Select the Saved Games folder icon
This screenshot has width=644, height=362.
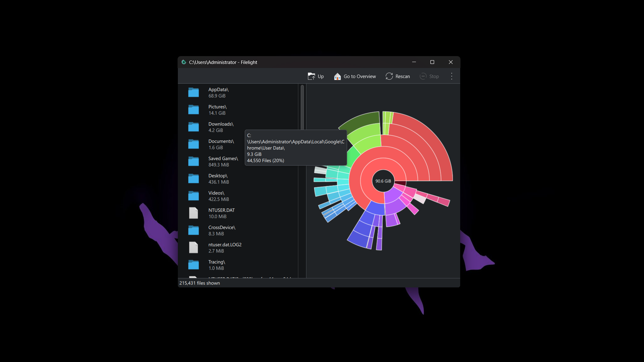coord(194,161)
